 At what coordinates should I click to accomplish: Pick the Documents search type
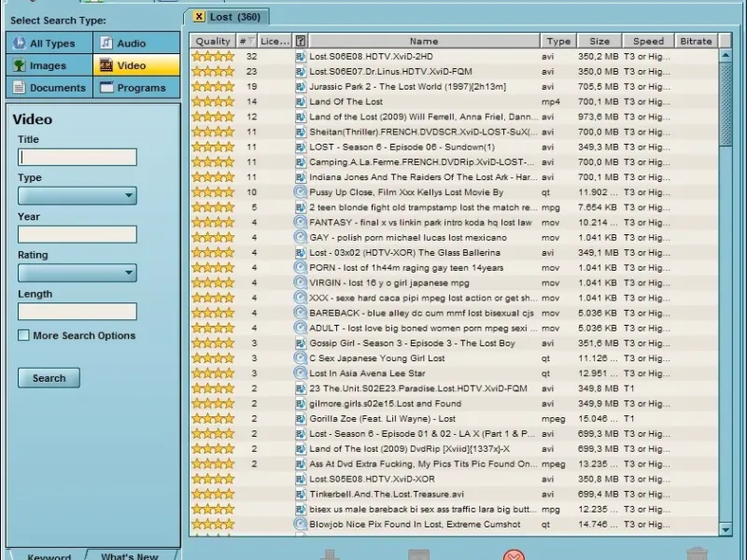pyautogui.click(x=49, y=88)
